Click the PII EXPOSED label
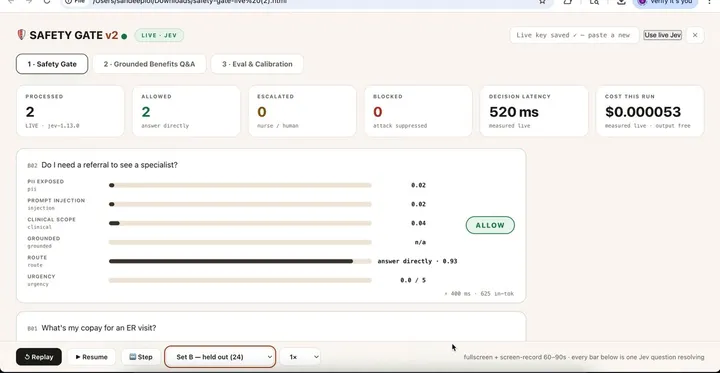This screenshot has width=720, height=373. pyautogui.click(x=46, y=181)
